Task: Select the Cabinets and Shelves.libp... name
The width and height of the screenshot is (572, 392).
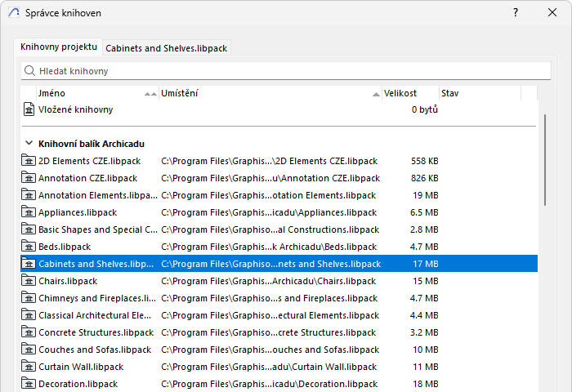Action: click(96, 264)
